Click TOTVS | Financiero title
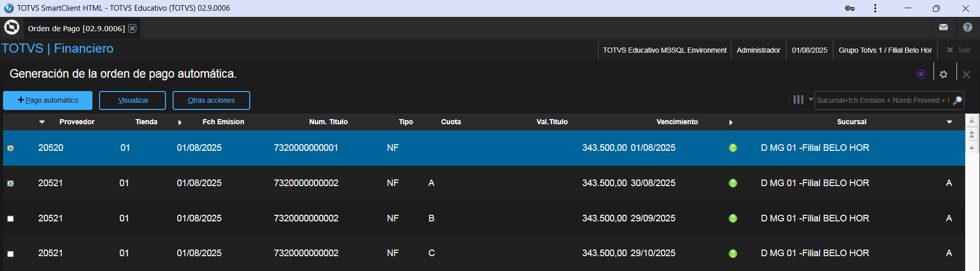This screenshot has height=271, width=980. pos(57,49)
